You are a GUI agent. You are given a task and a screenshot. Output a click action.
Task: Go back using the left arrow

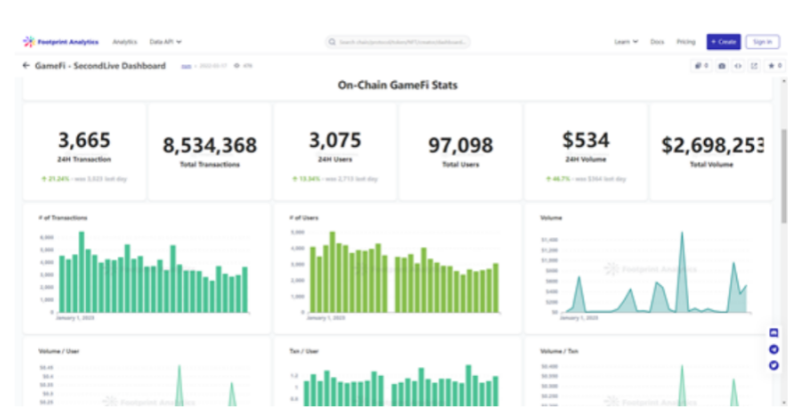pyautogui.click(x=26, y=66)
